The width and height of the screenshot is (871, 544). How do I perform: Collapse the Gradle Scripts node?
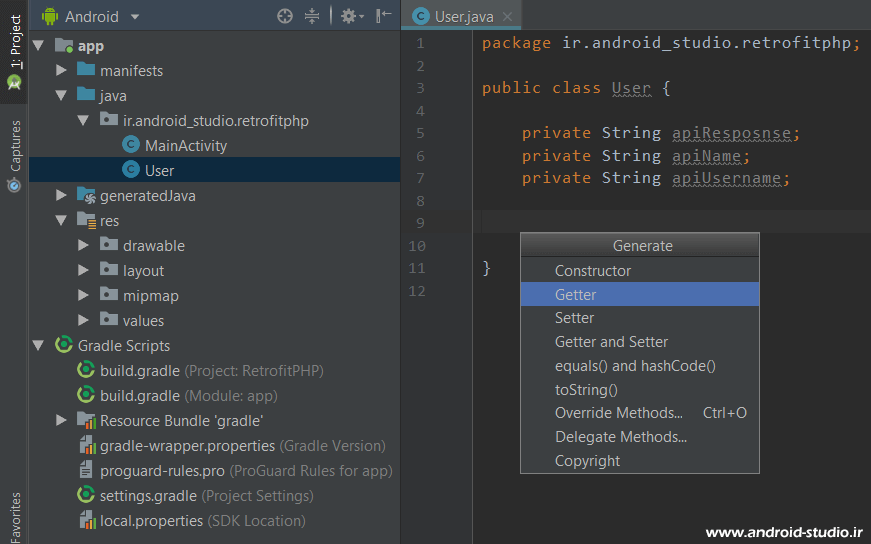38,346
